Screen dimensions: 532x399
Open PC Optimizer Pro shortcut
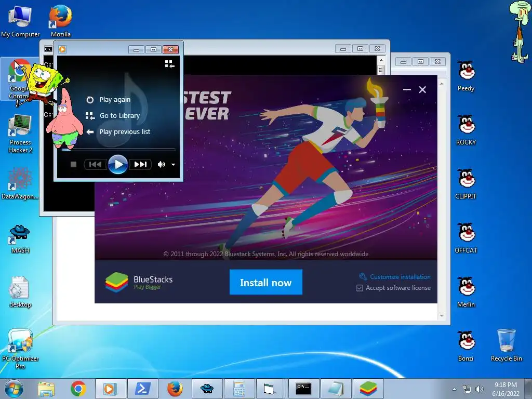pos(20,349)
